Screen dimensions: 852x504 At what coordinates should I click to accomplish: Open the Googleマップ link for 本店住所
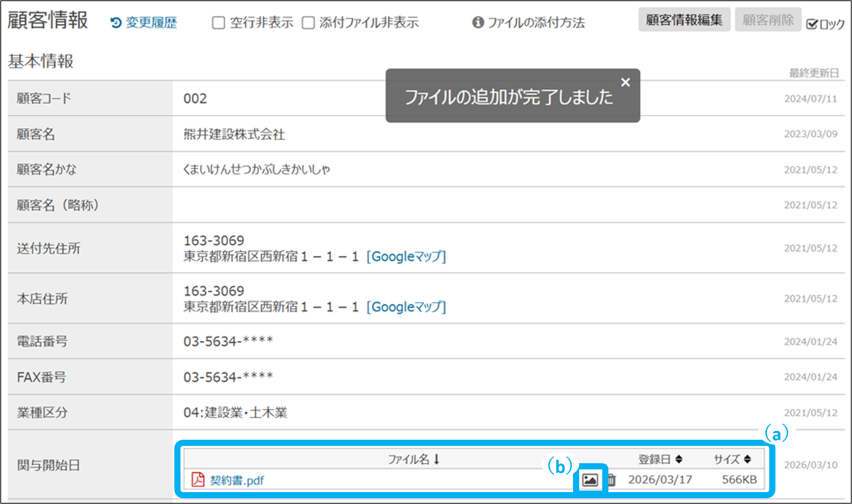[x=406, y=307]
